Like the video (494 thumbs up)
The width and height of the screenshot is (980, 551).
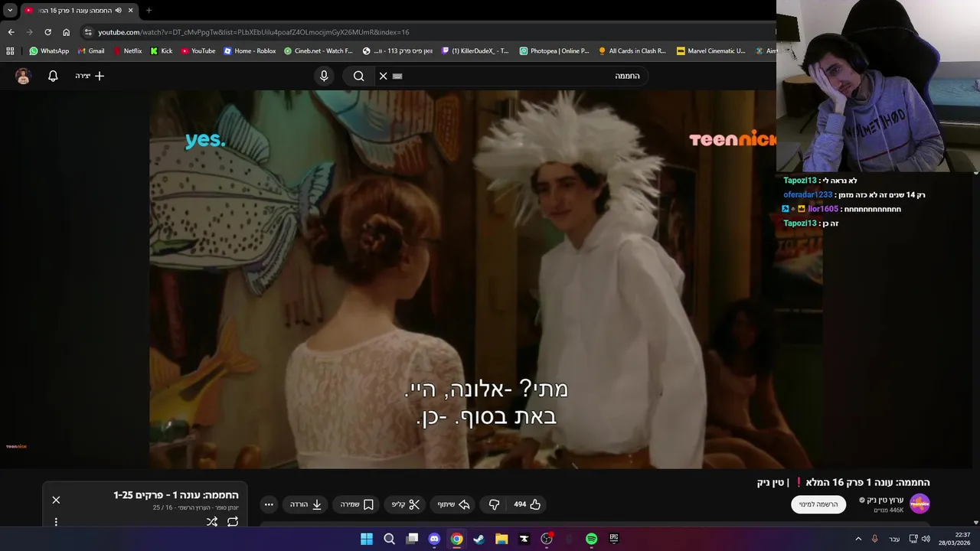tap(528, 504)
